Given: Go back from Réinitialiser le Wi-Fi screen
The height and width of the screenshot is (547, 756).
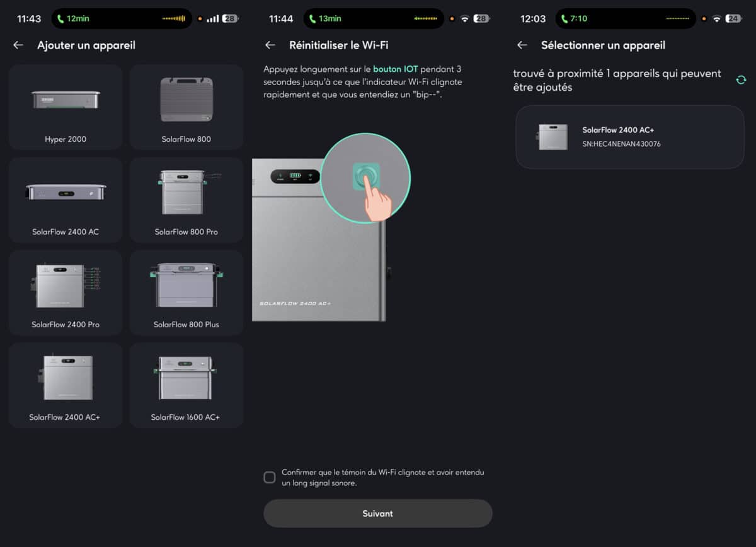Looking at the screenshot, I should pyautogui.click(x=270, y=45).
